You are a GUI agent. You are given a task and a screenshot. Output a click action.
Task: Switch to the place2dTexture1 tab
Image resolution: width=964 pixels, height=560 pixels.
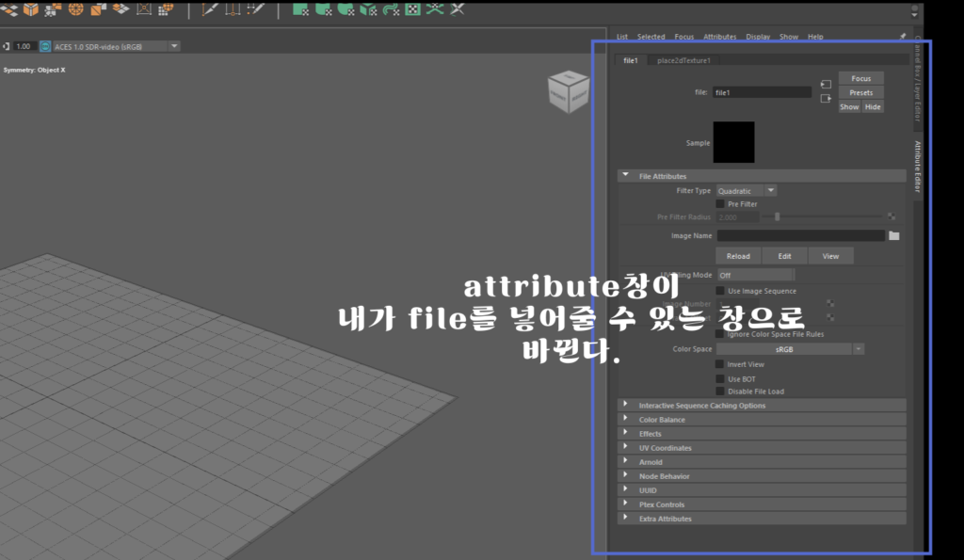[x=683, y=60]
